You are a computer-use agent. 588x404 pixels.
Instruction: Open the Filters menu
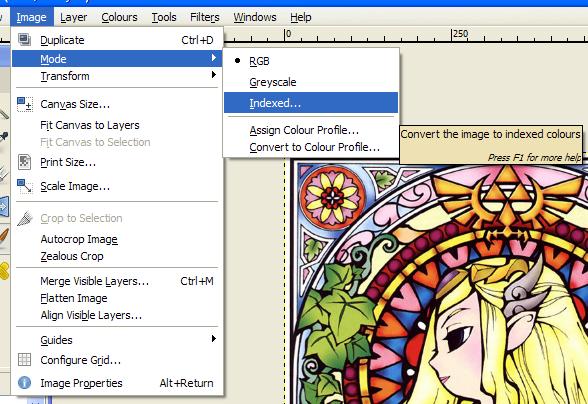(204, 17)
